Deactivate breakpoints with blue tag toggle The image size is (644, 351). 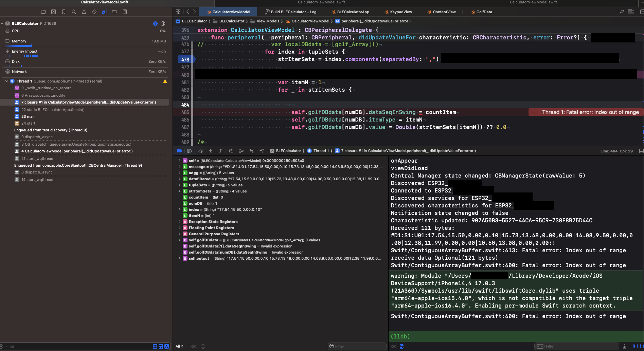tap(179, 151)
